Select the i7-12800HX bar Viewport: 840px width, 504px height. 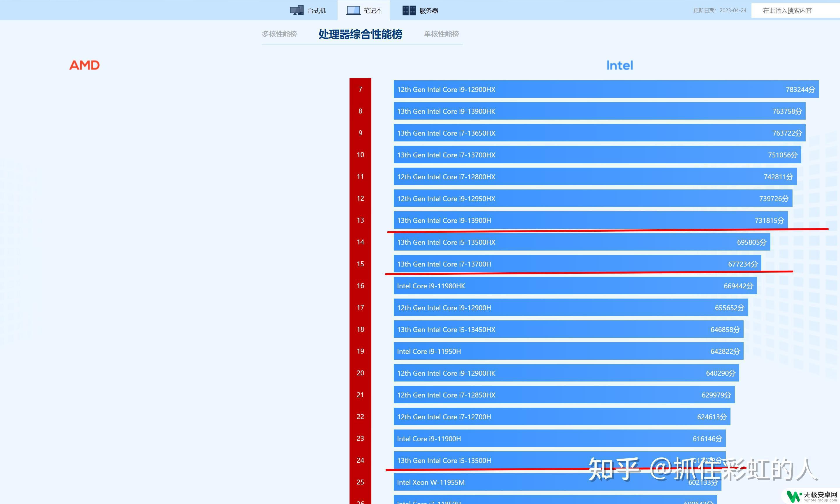595,177
